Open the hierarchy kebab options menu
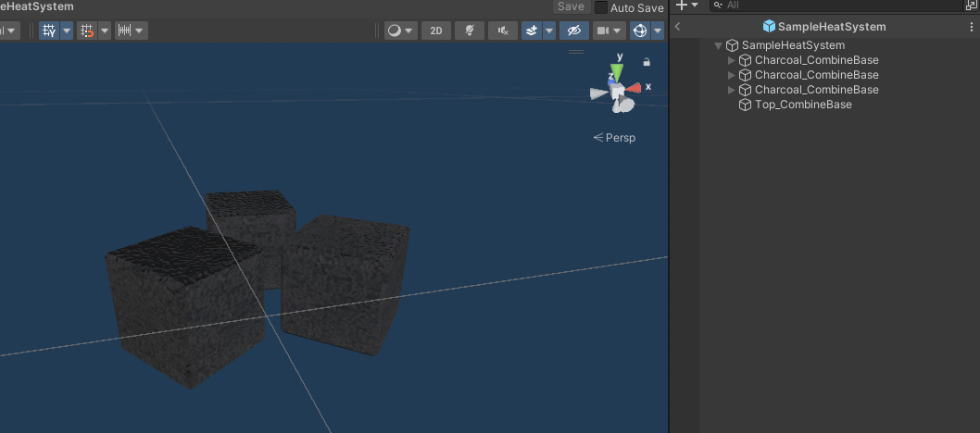980x433 pixels. click(x=972, y=27)
